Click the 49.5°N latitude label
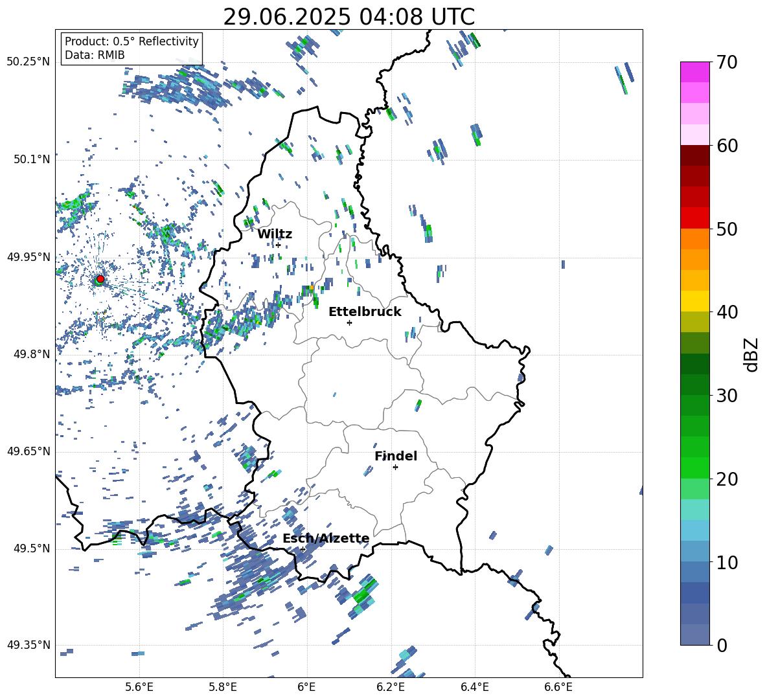767x700 pixels. pos(32,548)
